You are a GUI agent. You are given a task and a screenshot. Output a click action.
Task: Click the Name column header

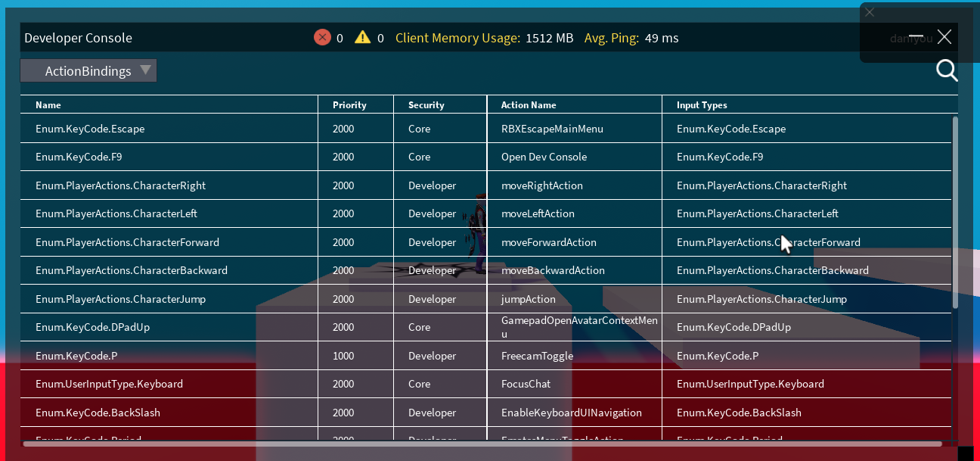tap(48, 105)
